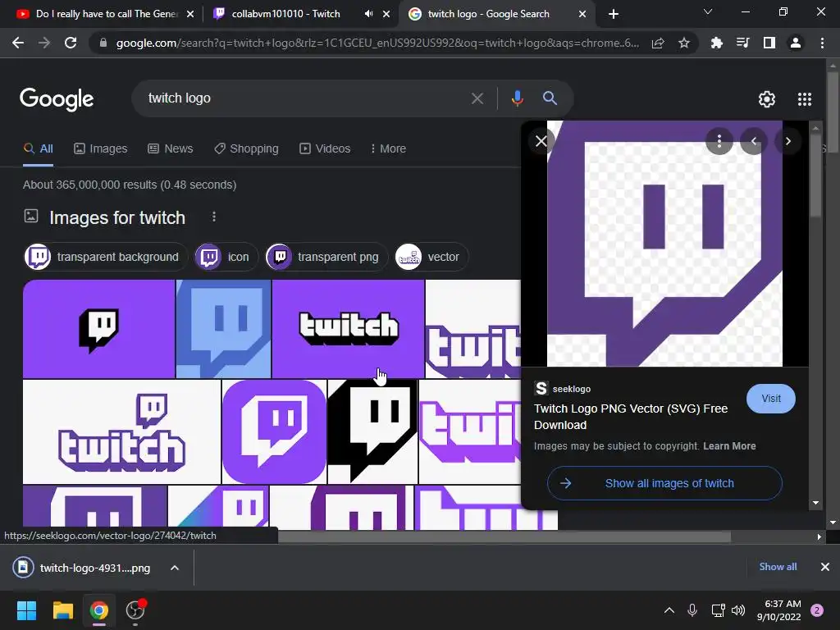Viewport: 840px width, 630px height.
Task: Expand the twitch-logo png download options
Action: pyautogui.click(x=175, y=568)
